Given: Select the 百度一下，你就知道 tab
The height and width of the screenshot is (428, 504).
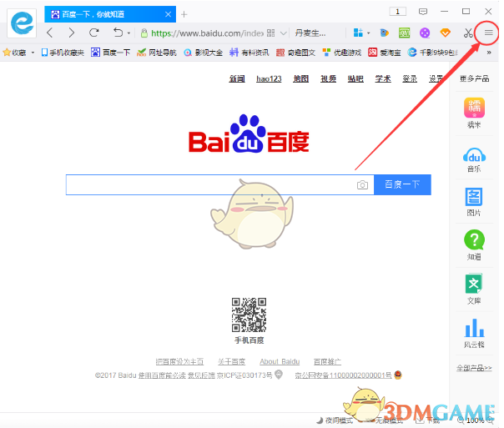Looking at the screenshot, I should click(x=110, y=14).
